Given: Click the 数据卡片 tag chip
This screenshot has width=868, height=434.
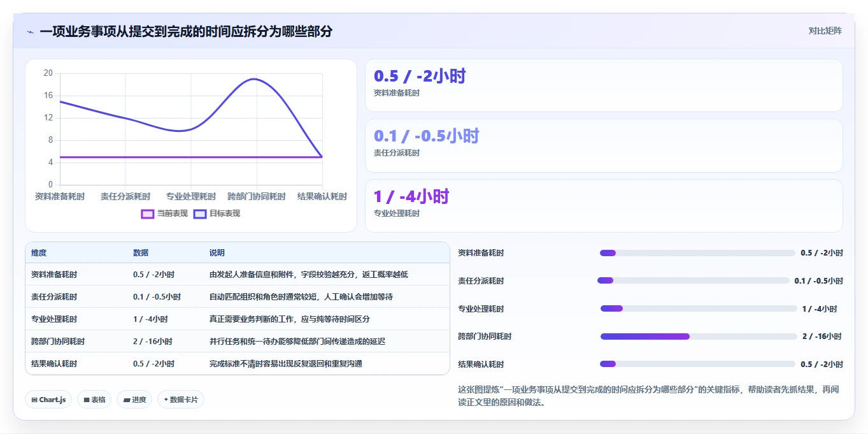Looking at the screenshot, I should [181, 400].
